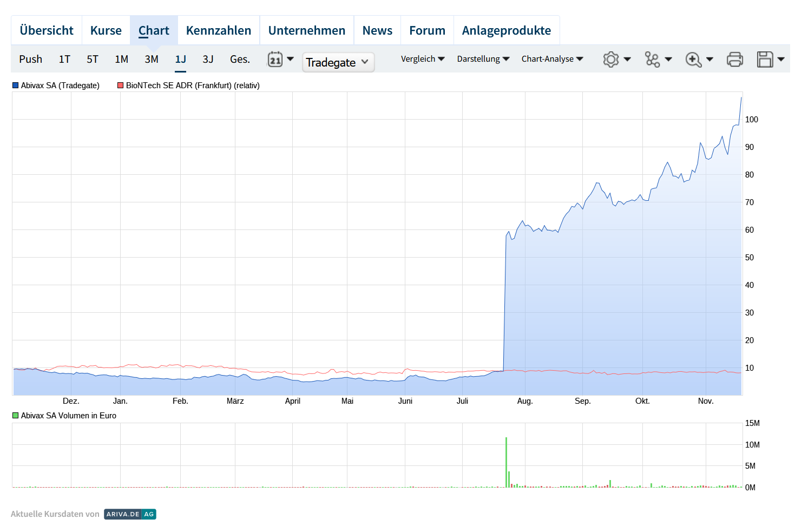The image size is (795, 532).
Task: Click the ARIVA.DE AG logo
Action: coord(130,514)
